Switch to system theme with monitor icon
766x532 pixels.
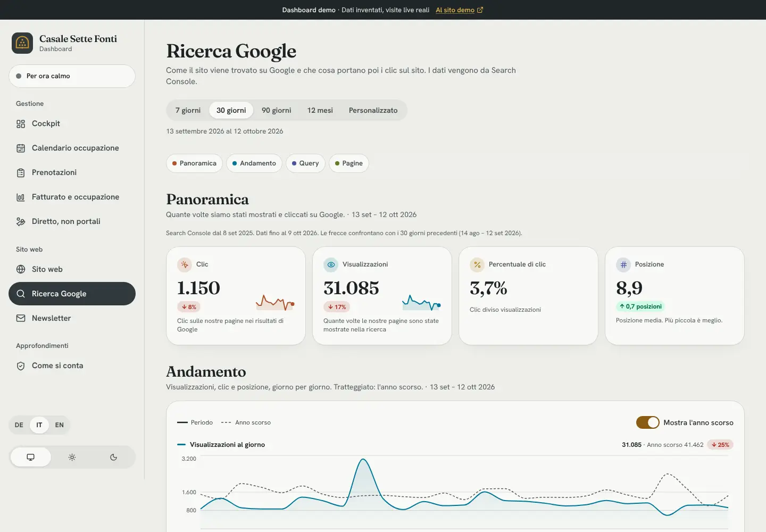31,457
